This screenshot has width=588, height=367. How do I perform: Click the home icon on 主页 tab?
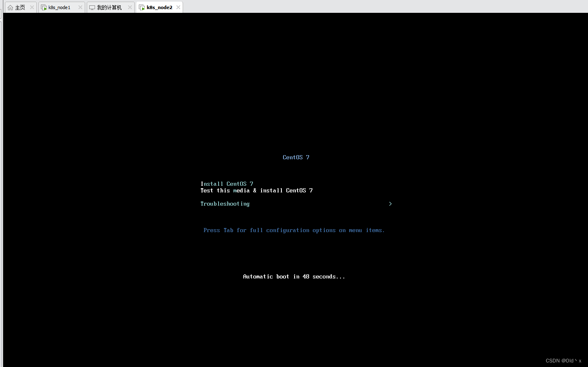[10, 7]
